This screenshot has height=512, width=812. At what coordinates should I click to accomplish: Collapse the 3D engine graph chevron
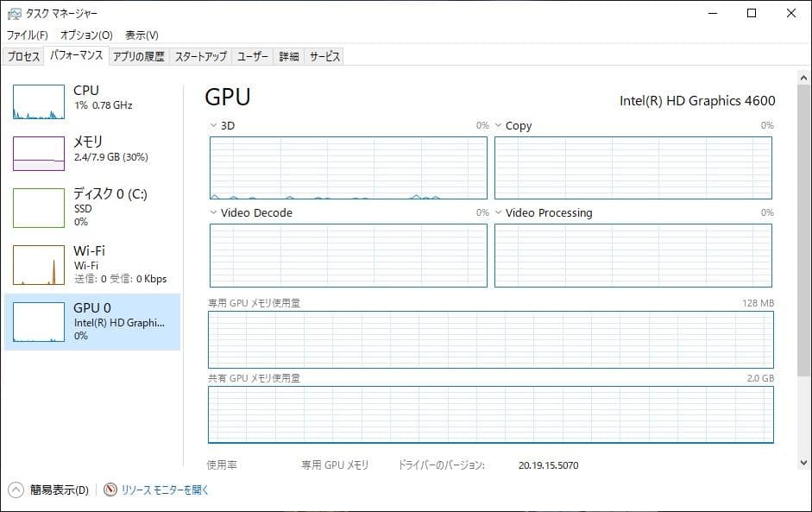click(x=211, y=124)
